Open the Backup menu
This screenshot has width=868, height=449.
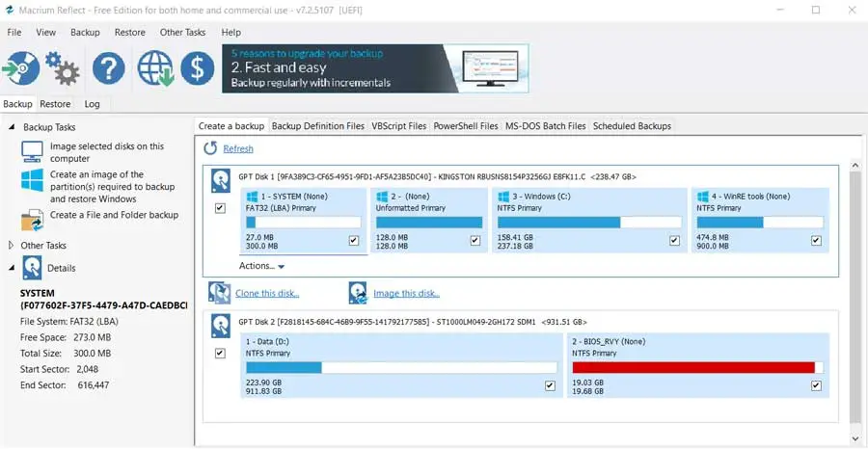click(x=85, y=32)
